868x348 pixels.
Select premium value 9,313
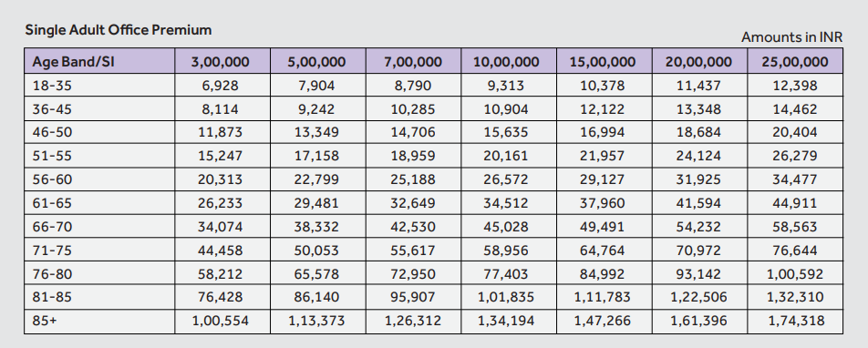click(506, 86)
